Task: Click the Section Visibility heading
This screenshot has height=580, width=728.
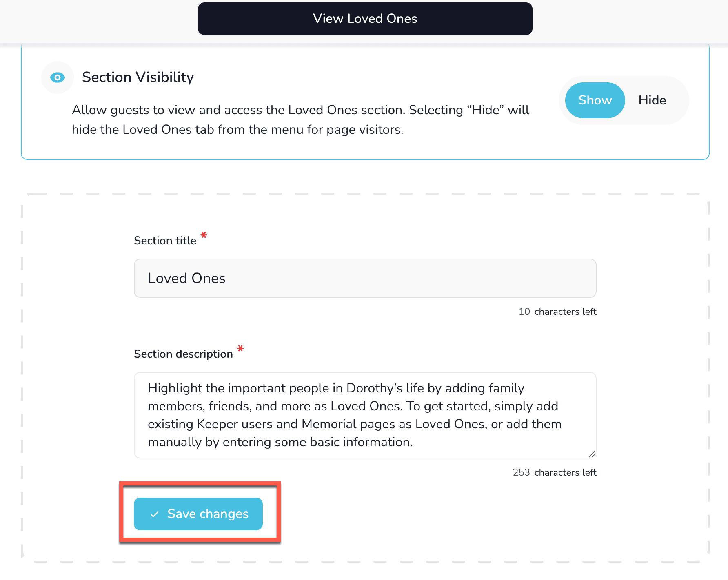Action: (x=138, y=77)
